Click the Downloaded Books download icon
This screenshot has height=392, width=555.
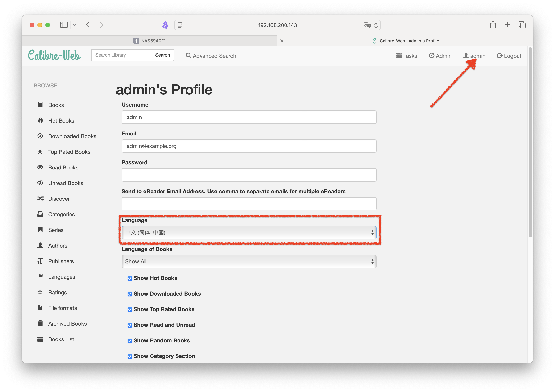click(40, 136)
